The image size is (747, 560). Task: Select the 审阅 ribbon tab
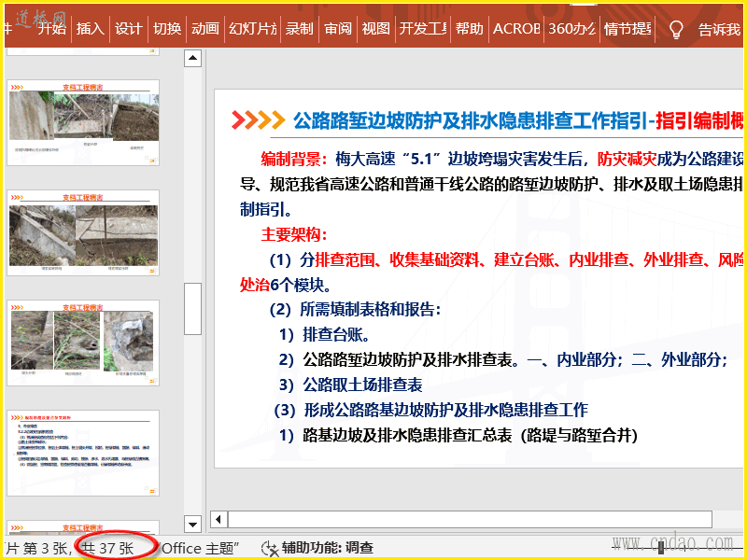[x=338, y=29]
